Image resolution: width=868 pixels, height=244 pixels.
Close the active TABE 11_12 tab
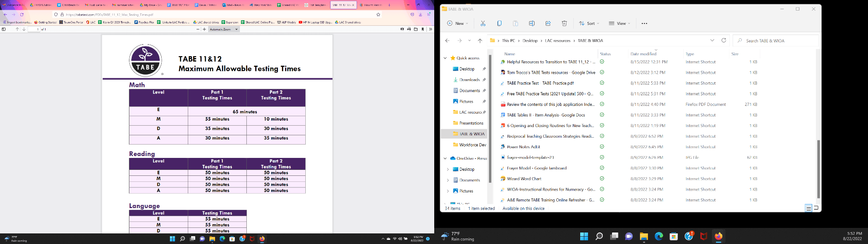(353, 5)
